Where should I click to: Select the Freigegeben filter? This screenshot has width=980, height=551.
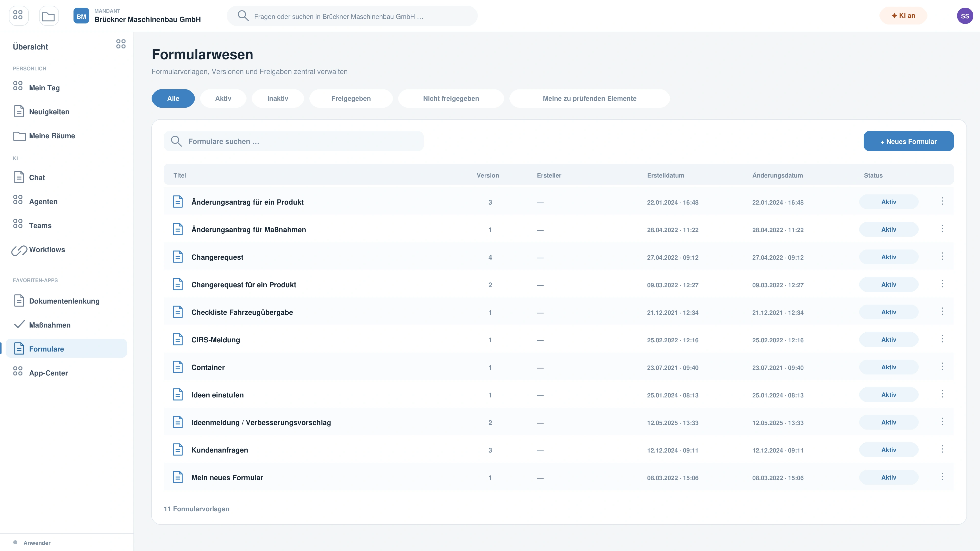click(x=351, y=98)
